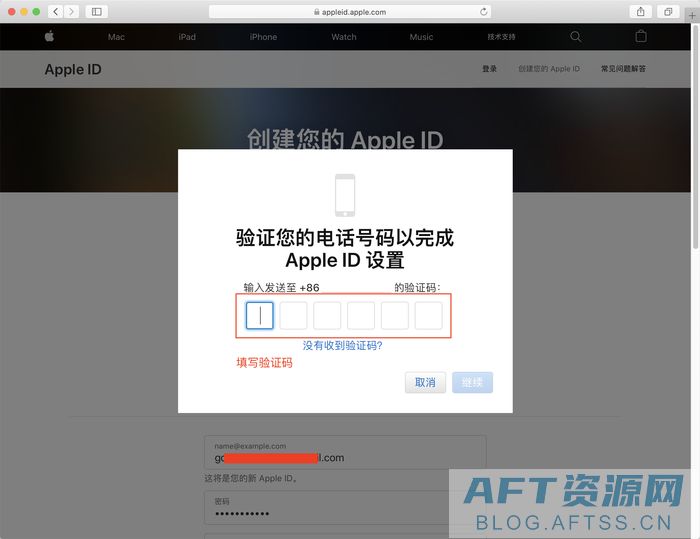Open the Mac menu item
This screenshot has height=539, width=700.
coord(116,37)
